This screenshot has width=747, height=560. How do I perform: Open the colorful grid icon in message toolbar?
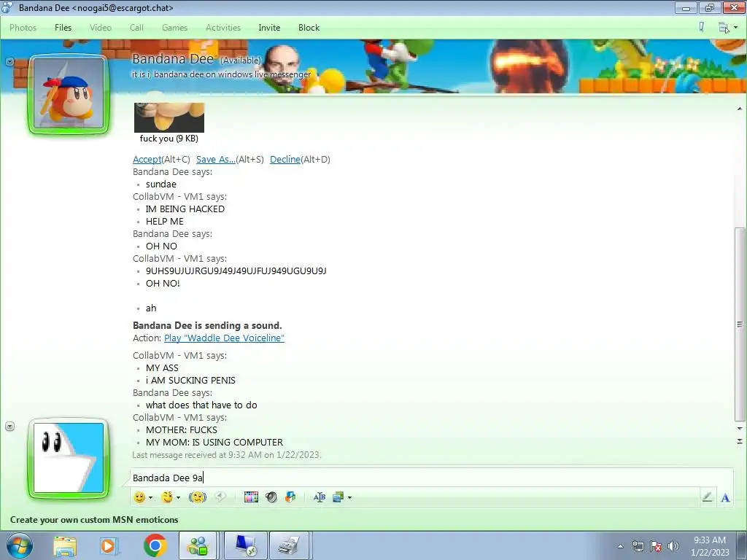click(x=251, y=497)
